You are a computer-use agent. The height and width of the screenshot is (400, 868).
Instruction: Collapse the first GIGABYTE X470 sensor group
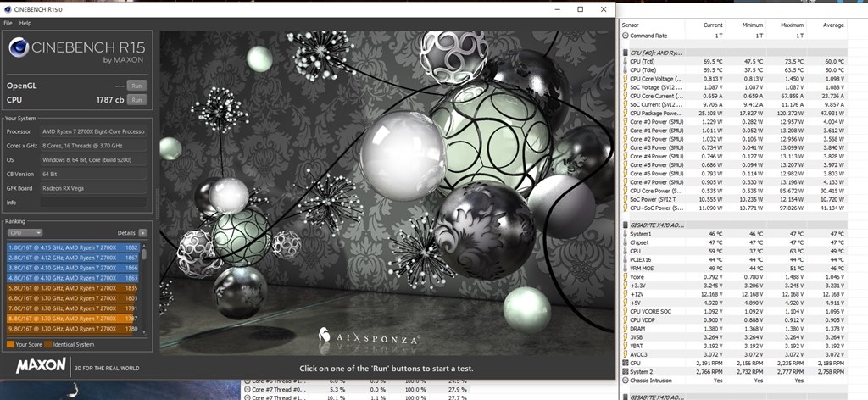[x=625, y=225]
